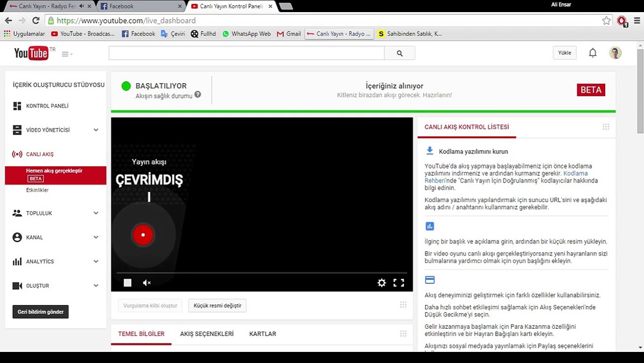
Task: Open the YouTube - Broadcast bookmark
Action: [83, 34]
